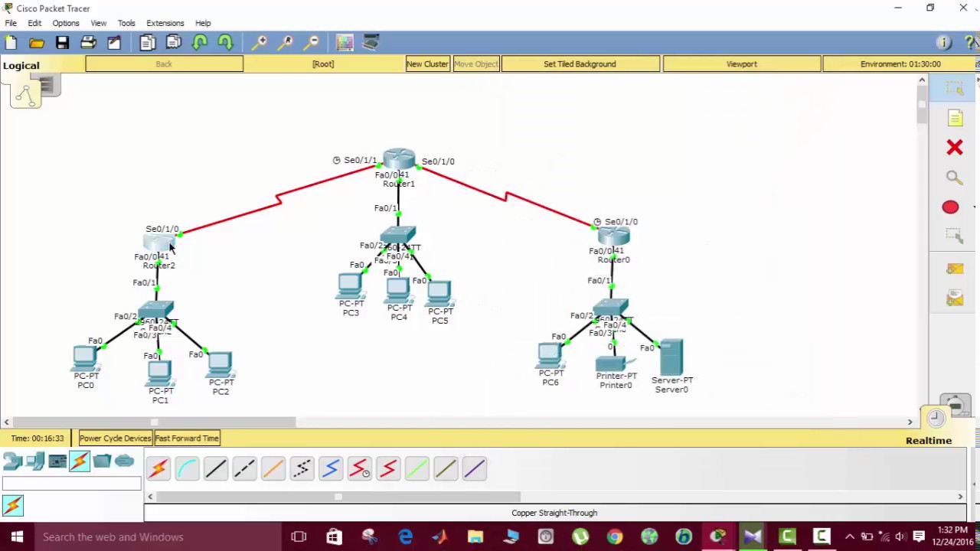Activate the red X Delete tool

pyautogui.click(x=954, y=148)
